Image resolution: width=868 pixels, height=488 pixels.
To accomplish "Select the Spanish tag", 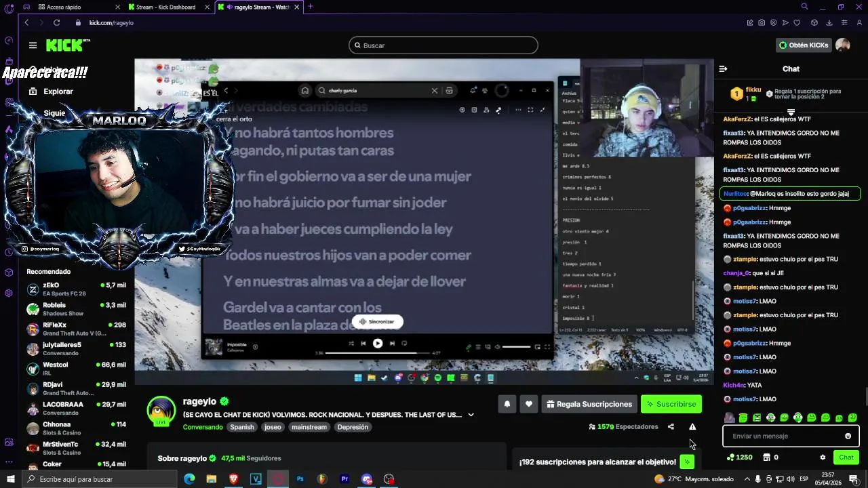I will [241, 427].
